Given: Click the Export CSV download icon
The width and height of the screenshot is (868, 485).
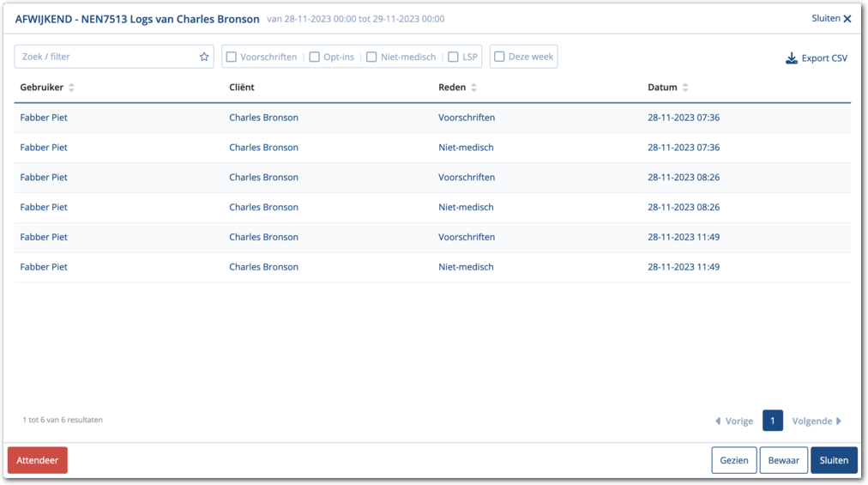Looking at the screenshot, I should (x=792, y=58).
